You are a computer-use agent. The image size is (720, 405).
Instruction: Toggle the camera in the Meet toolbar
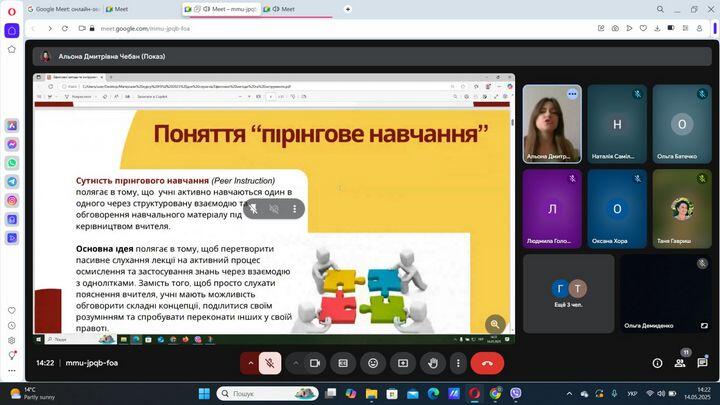pos(315,363)
